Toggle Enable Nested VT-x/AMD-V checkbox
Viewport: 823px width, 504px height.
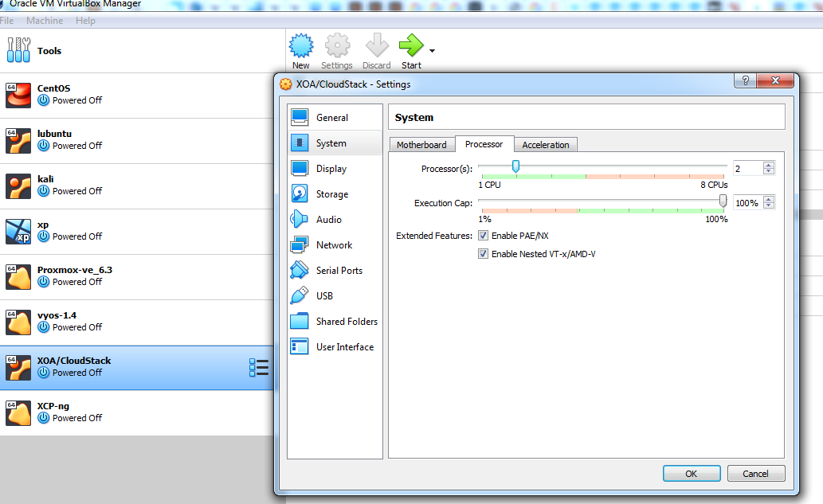click(483, 254)
